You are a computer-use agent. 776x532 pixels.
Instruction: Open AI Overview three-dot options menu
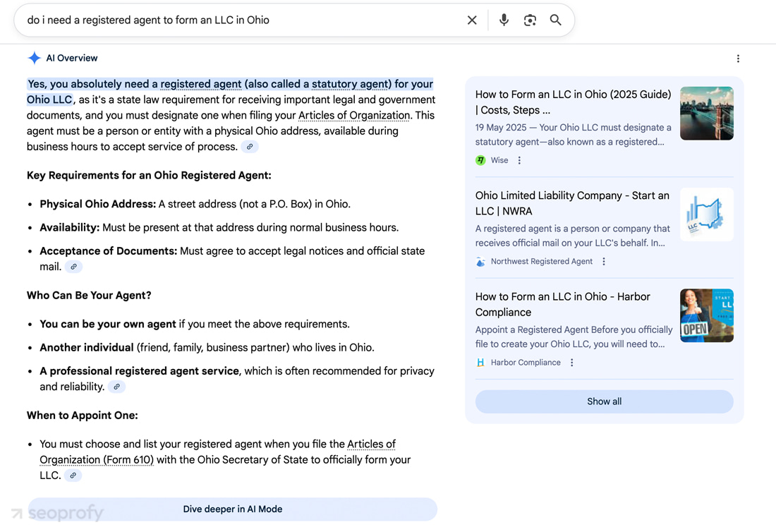[738, 59]
